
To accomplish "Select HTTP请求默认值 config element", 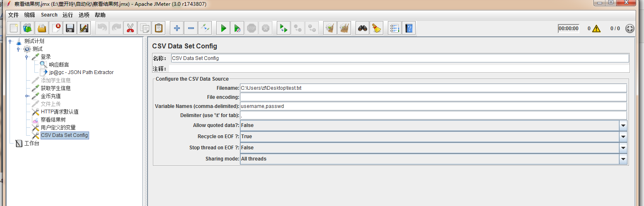I will click(60, 112).
